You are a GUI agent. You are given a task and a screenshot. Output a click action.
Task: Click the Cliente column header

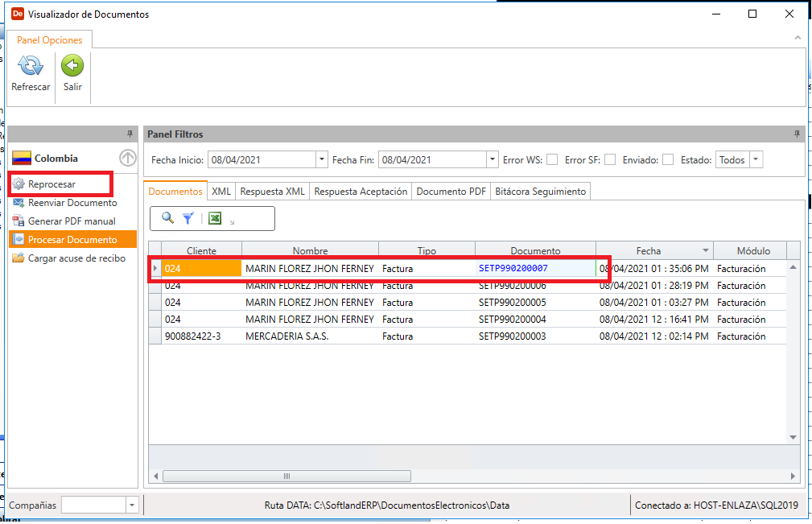[x=201, y=250]
